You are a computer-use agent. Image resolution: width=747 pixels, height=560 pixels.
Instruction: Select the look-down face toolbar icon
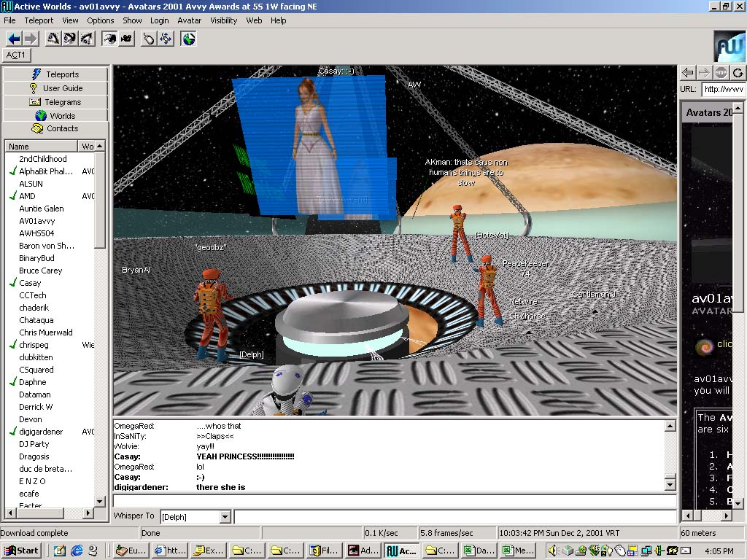(x=85, y=39)
